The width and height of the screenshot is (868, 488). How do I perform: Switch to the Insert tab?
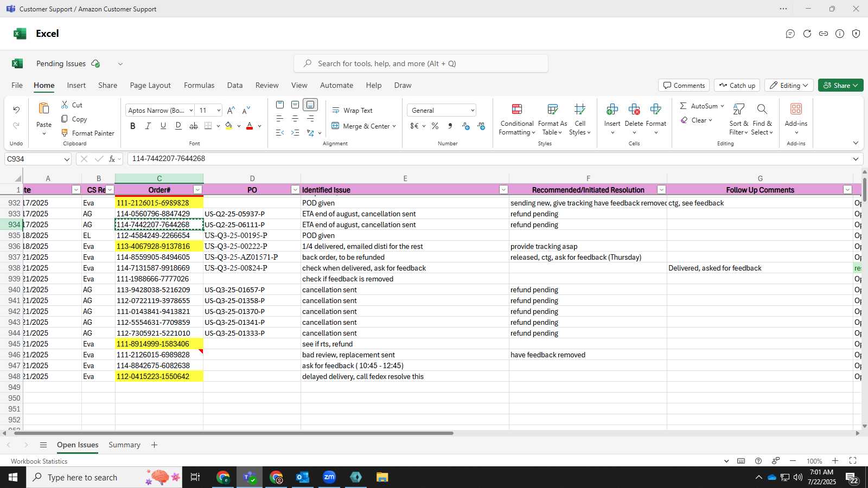tap(76, 86)
